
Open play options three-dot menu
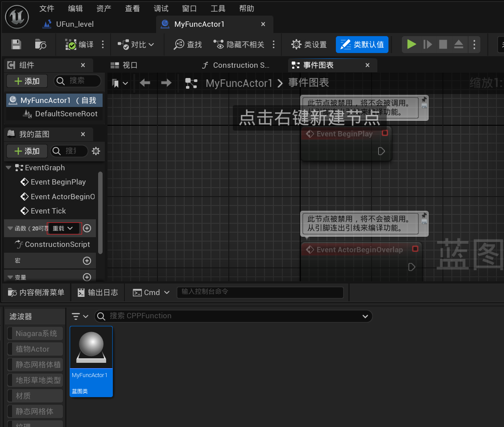click(x=474, y=44)
